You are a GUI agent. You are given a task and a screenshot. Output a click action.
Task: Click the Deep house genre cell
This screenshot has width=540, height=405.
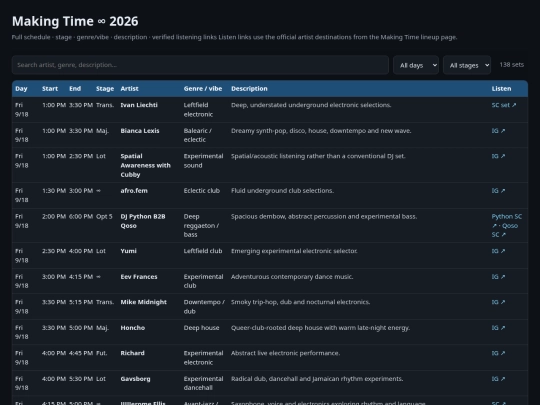click(x=201, y=328)
